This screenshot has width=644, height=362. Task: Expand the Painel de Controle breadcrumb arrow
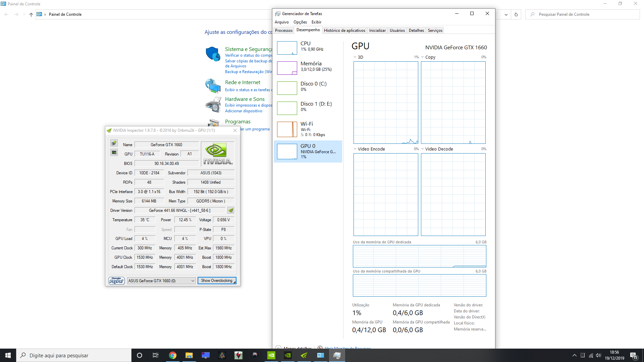click(x=45, y=14)
